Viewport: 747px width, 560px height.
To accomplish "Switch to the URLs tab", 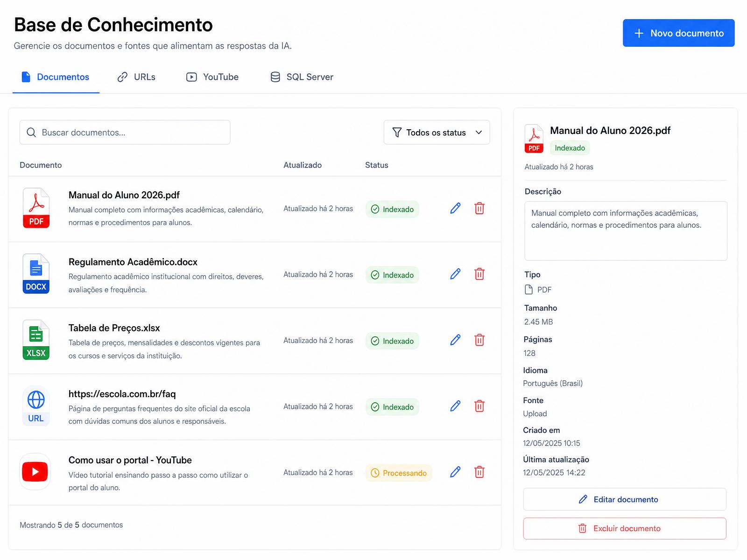I will click(136, 77).
